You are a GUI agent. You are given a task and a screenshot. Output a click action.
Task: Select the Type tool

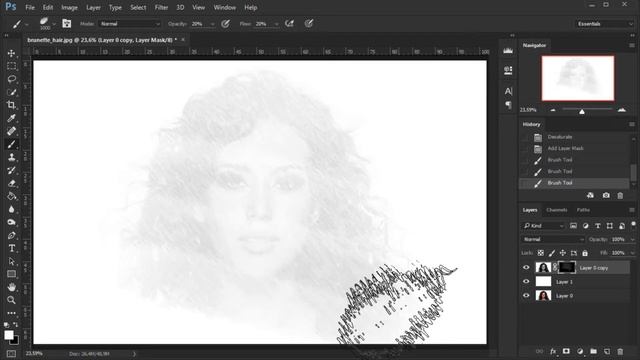(11, 248)
